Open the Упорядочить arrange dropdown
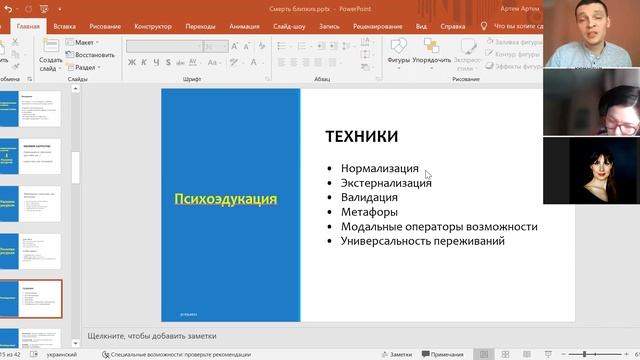The image size is (640, 360). point(431,53)
